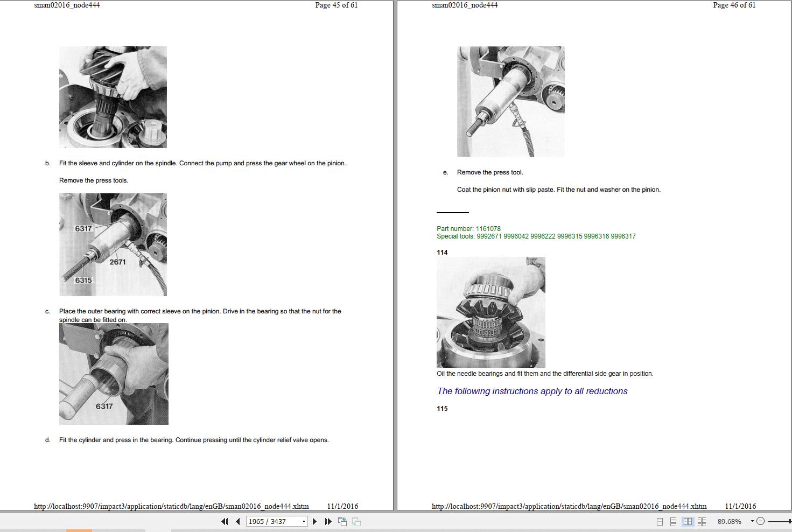792x532 pixels.
Task: Switch to two-page continuous facing view
Action: tap(702, 521)
